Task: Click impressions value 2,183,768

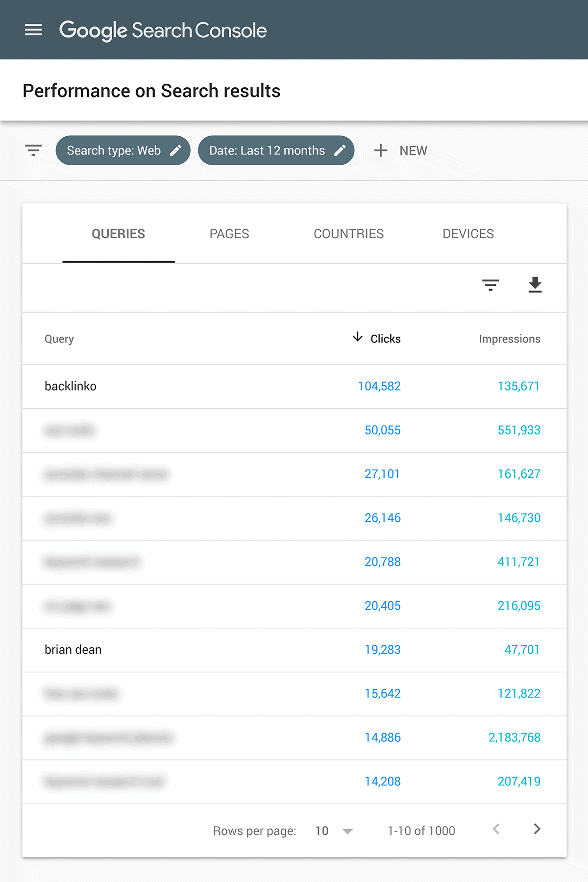Action: (x=514, y=737)
